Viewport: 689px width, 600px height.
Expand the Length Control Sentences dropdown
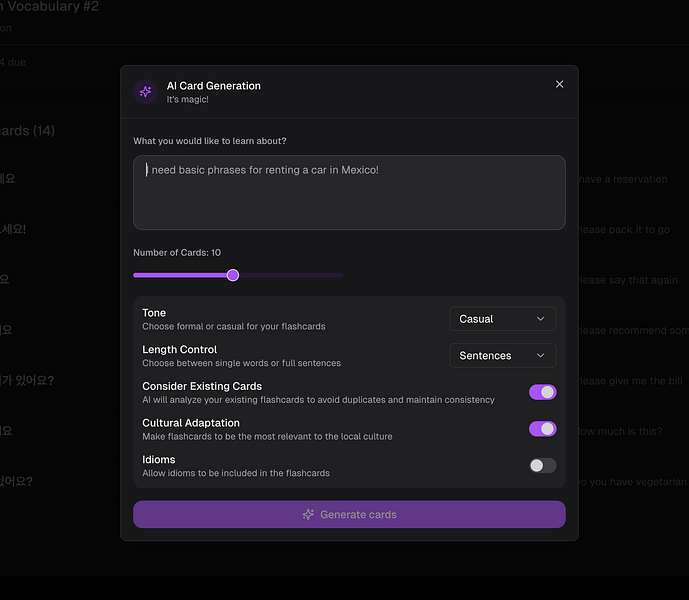tap(502, 356)
